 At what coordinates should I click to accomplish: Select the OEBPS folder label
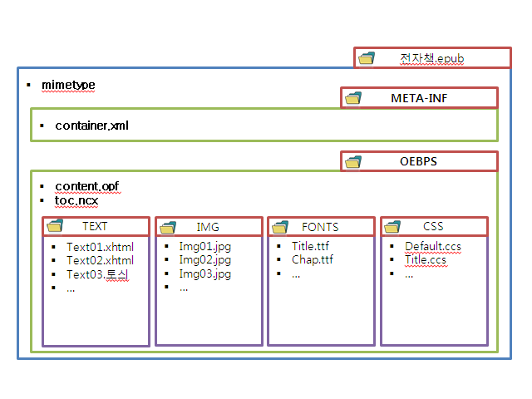coord(418,161)
